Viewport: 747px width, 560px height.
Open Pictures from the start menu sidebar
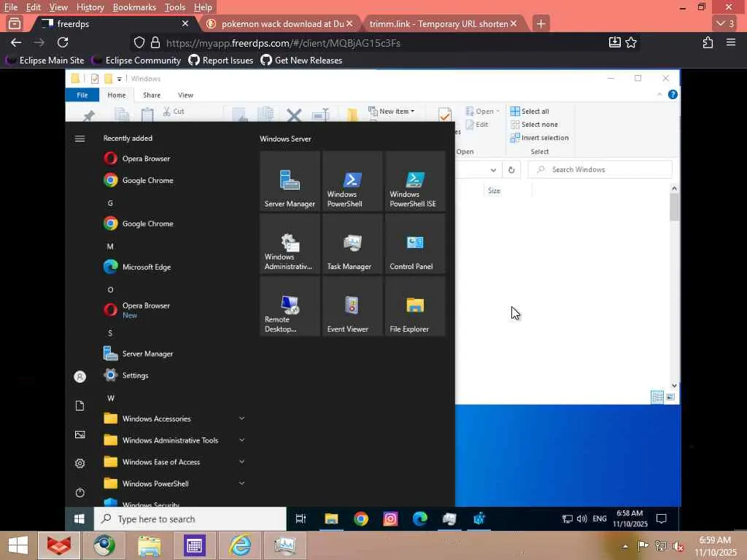80,435
